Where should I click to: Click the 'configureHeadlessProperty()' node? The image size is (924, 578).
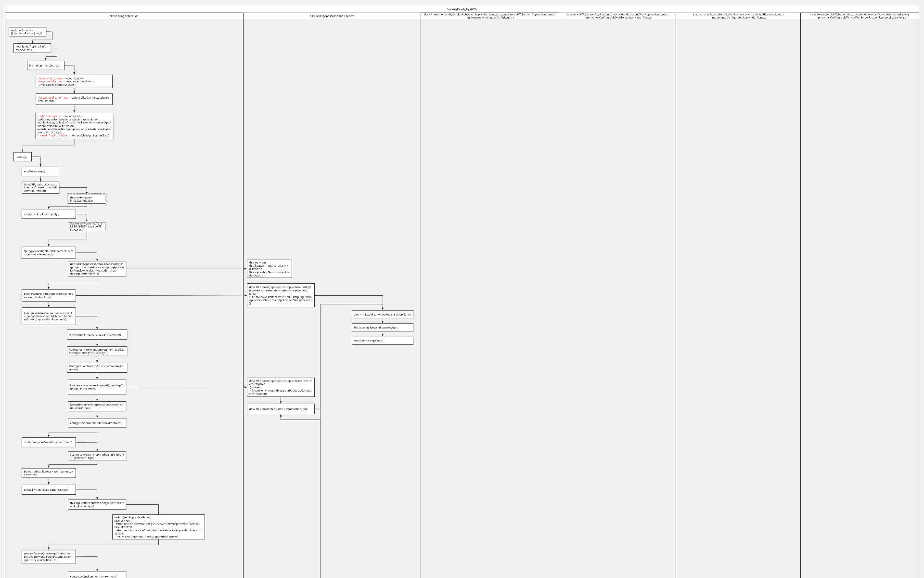coord(49,214)
